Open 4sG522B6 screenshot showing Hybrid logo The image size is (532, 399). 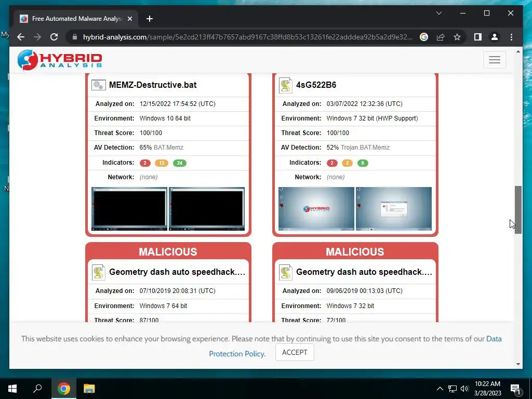[x=316, y=209]
